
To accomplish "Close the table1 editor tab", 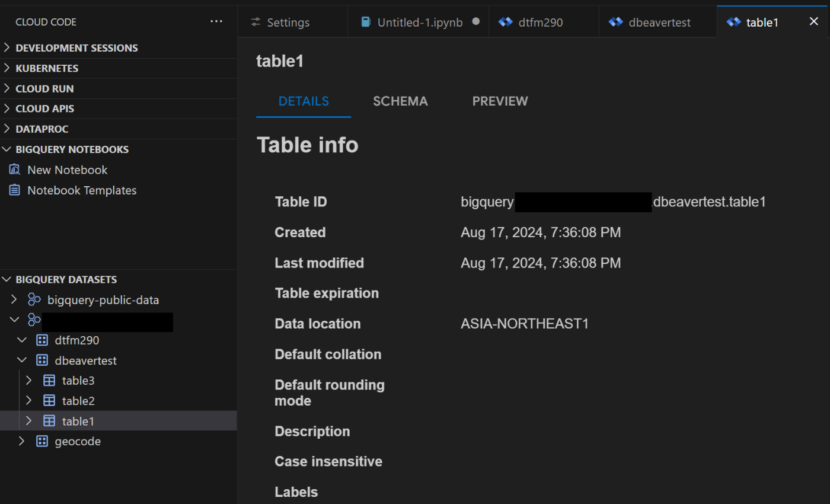I will point(814,22).
